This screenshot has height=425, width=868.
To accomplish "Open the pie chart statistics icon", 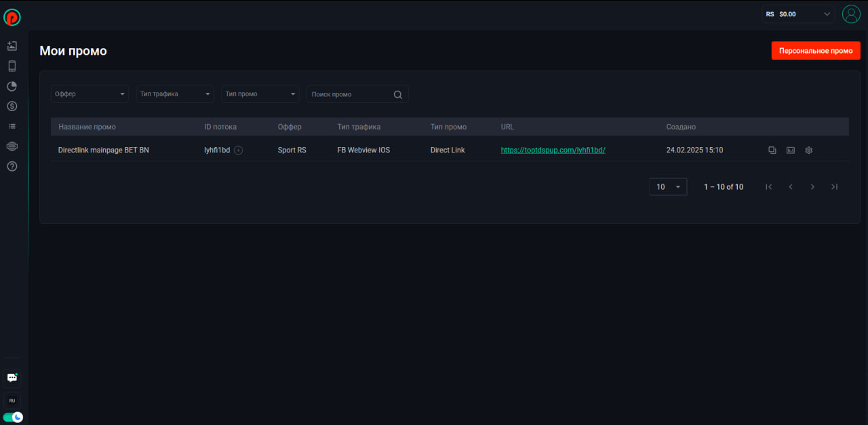I will [12, 86].
